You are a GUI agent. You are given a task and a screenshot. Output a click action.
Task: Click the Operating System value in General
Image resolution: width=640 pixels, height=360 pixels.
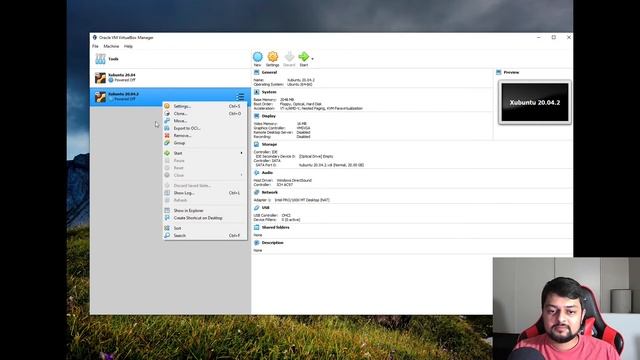pyautogui.click(x=300, y=84)
